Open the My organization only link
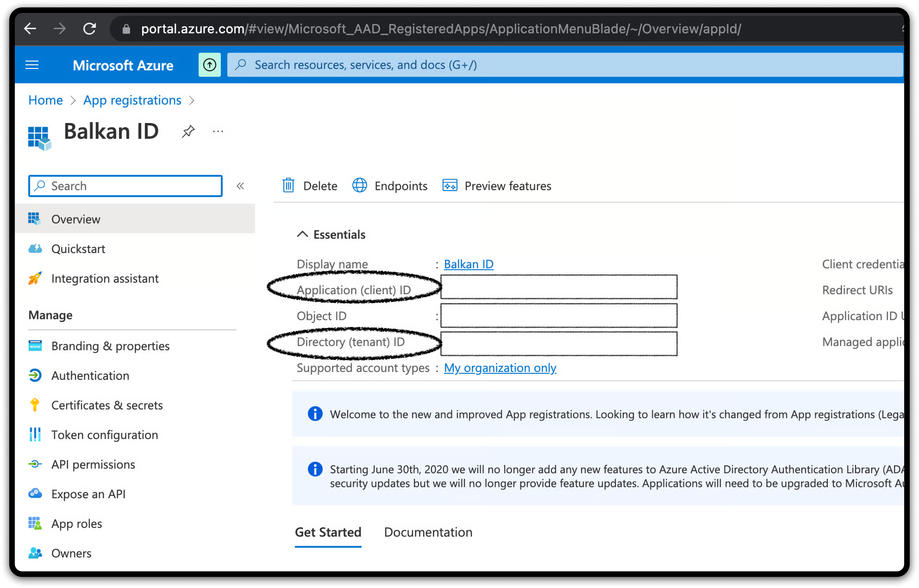Screen dimensions: 919x588 point(500,368)
